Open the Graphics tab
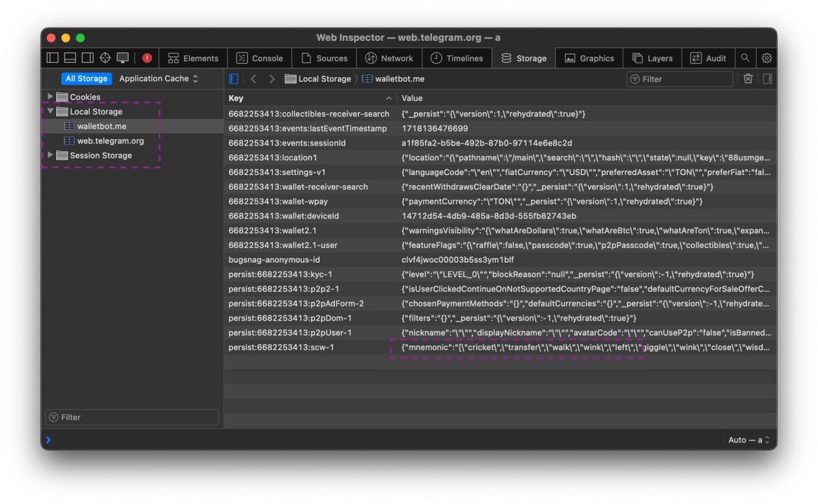Viewport: 818px width, 504px height. [x=589, y=58]
